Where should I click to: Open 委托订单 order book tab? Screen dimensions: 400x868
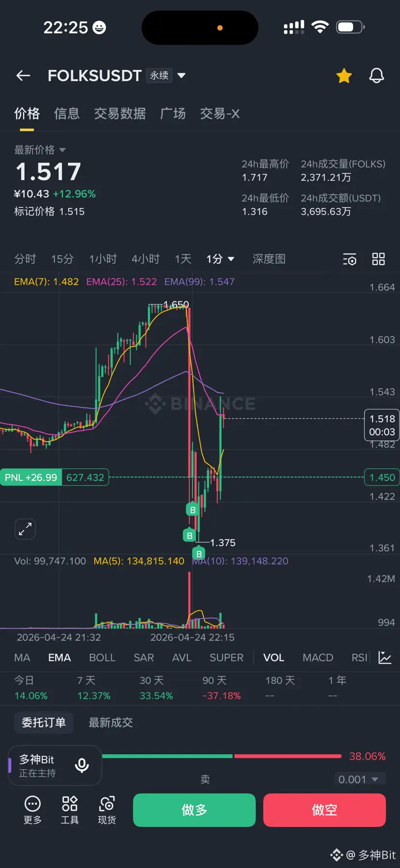(x=43, y=722)
